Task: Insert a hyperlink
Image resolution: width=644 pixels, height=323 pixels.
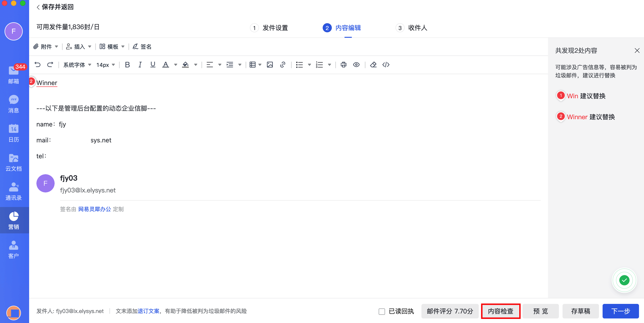Action: click(x=283, y=64)
